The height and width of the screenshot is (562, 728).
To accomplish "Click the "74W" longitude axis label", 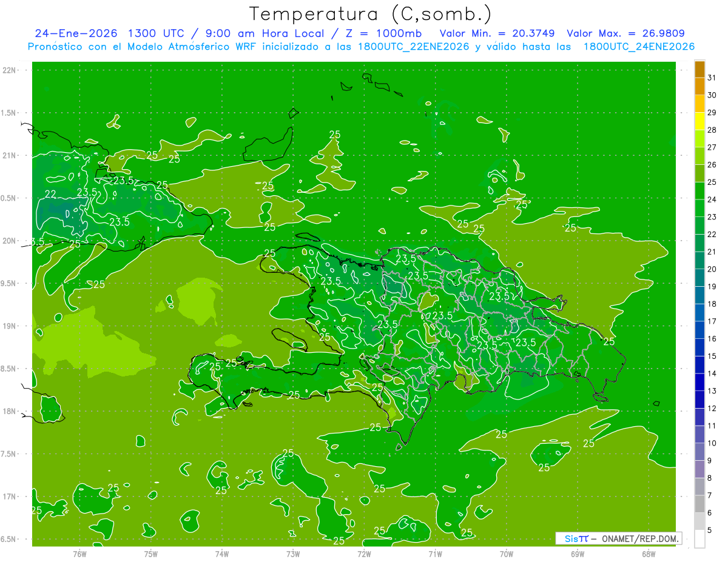I will click(x=222, y=554).
